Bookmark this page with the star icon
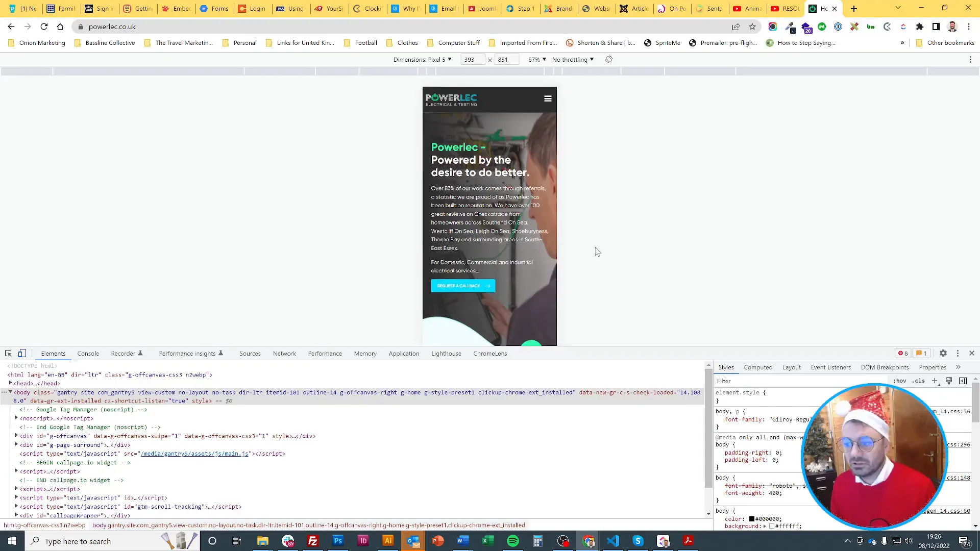The height and width of the screenshot is (551, 980). point(752,27)
